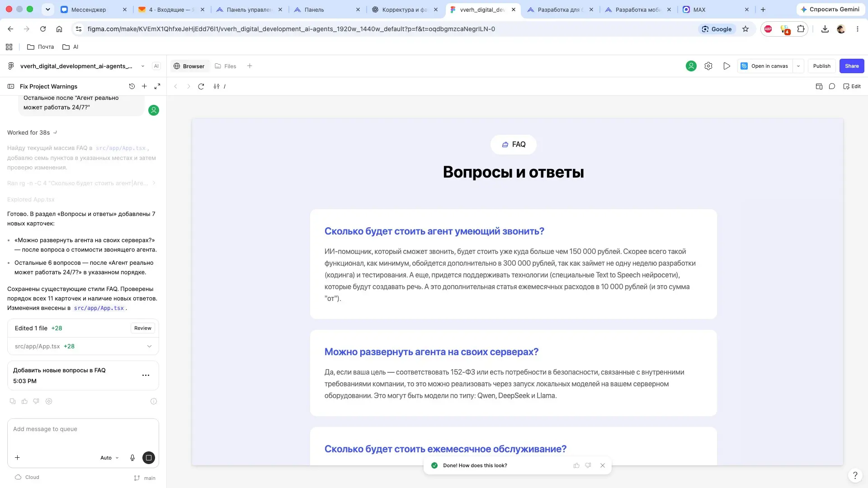Toggle the AI badge next to file name
Viewport: 868px width, 488px height.
point(156,66)
